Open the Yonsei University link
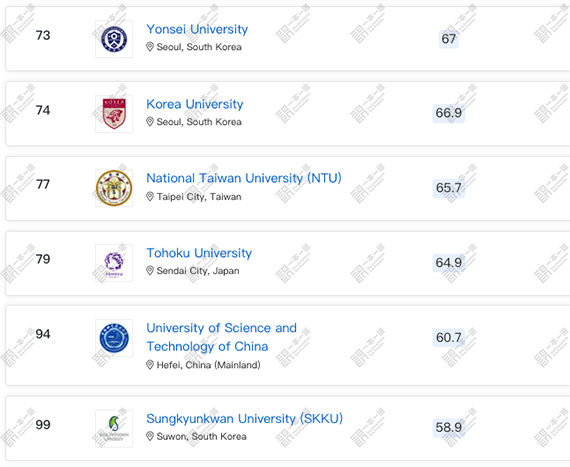Viewport: 570px width, 467px height. click(x=197, y=29)
